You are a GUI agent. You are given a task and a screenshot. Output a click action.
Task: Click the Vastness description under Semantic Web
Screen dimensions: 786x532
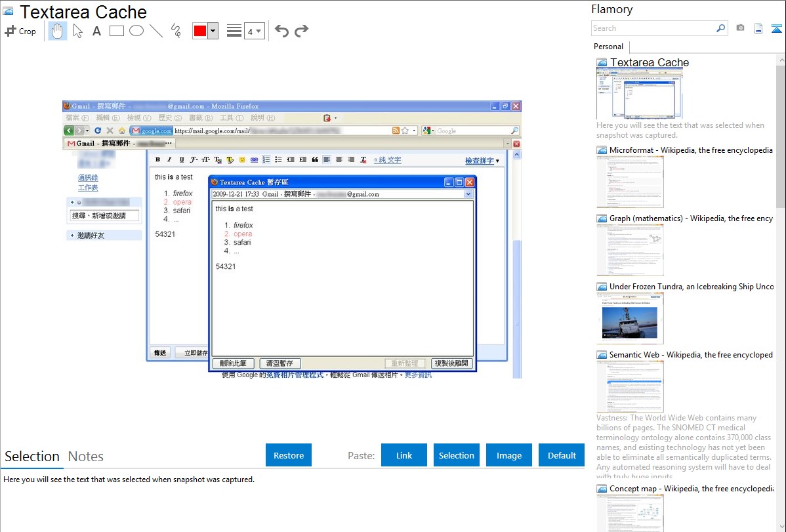[x=684, y=447]
